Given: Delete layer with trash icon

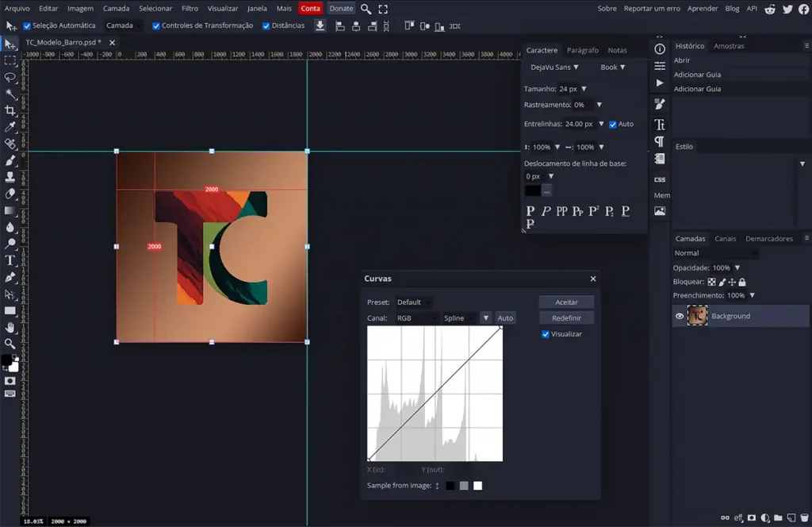Looking at the screenshot, I should 804,517.
